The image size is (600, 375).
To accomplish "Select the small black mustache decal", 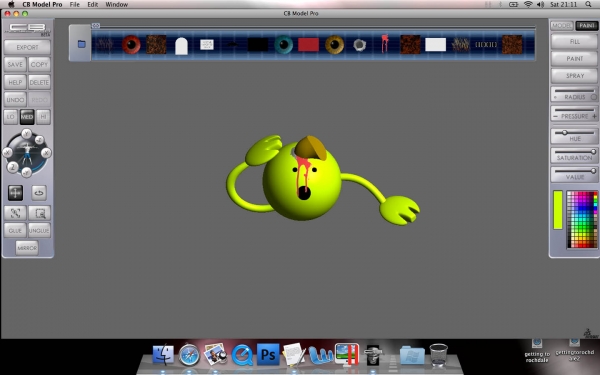I will pyautogui.click(x=232, y=44).
